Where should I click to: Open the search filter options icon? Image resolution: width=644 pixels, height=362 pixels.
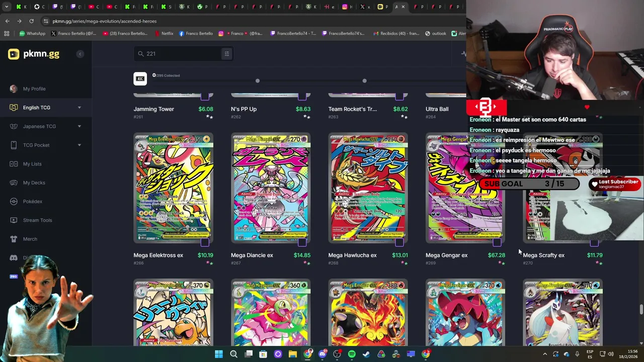pyautogui.click(x=226, y=54)
